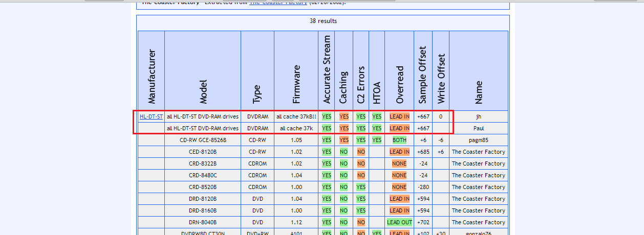
Task: Click the name cell reading Paul
Action: pyautogui.click(x=478, y=128)
